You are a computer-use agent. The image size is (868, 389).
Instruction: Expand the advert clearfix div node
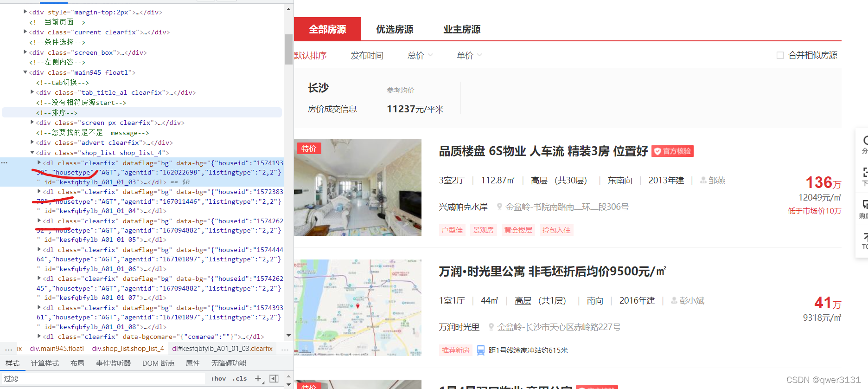pyautogui.click(x=32, y=143)
